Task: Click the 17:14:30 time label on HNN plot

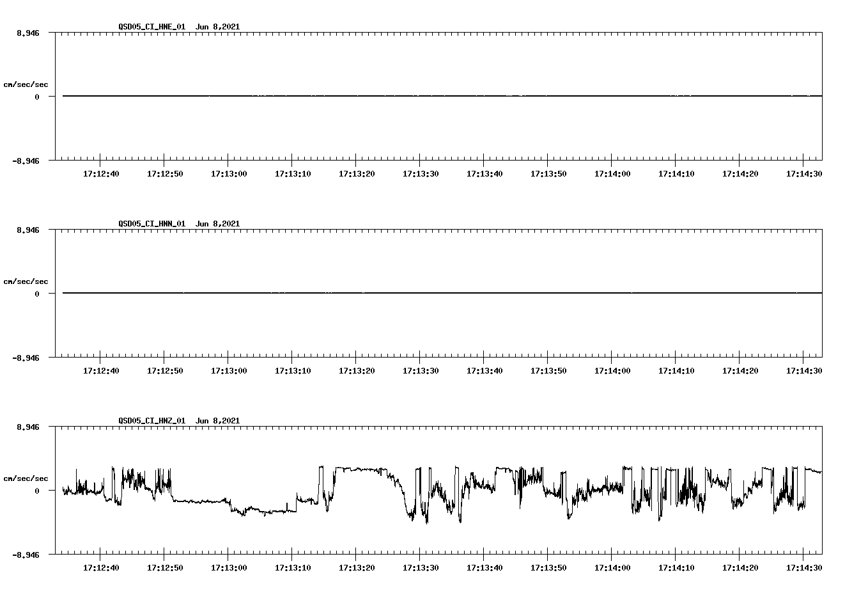Action: click(804, 371)
